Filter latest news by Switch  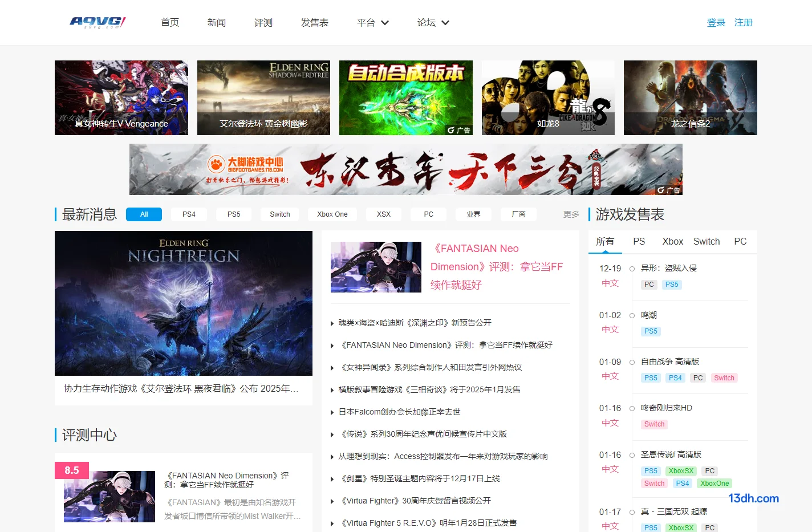coord(280,214)
